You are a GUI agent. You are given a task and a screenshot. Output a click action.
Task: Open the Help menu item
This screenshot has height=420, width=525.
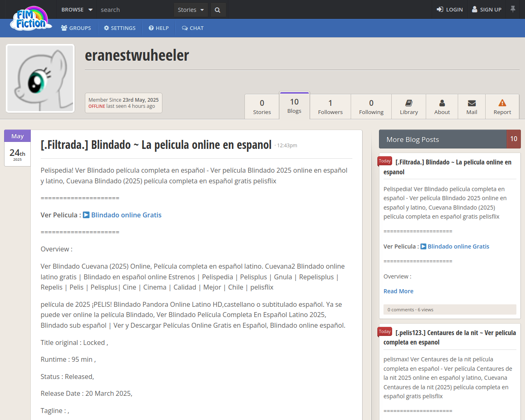coord(159,28)
